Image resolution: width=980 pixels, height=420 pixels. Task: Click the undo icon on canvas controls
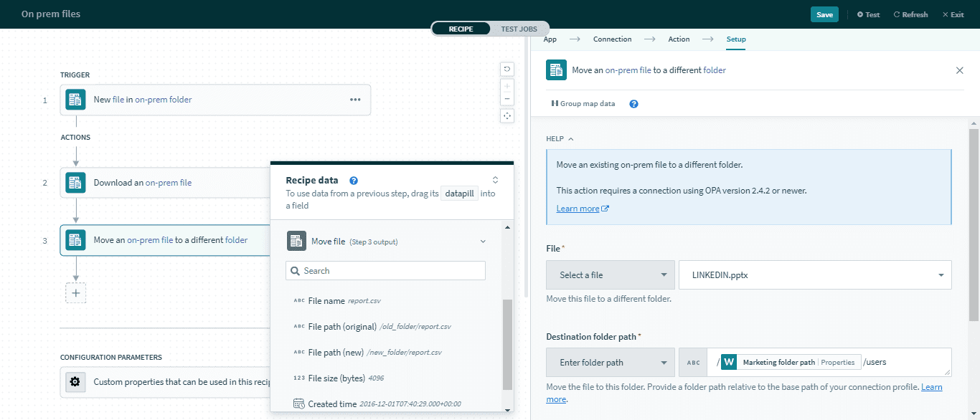pos(507,69)
